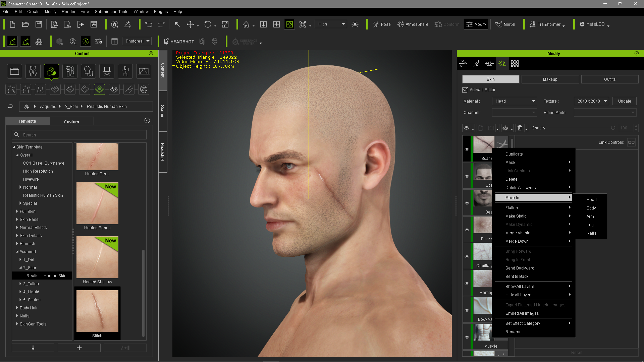Viewport: 644px width, 362px height.
Task: Open Transformer tool
Action: click(547, 24)
